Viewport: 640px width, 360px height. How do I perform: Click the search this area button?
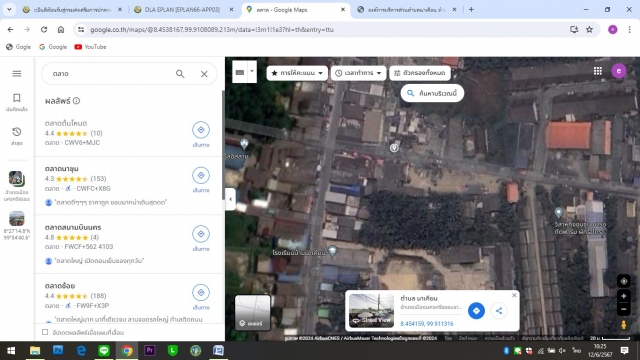432,93
